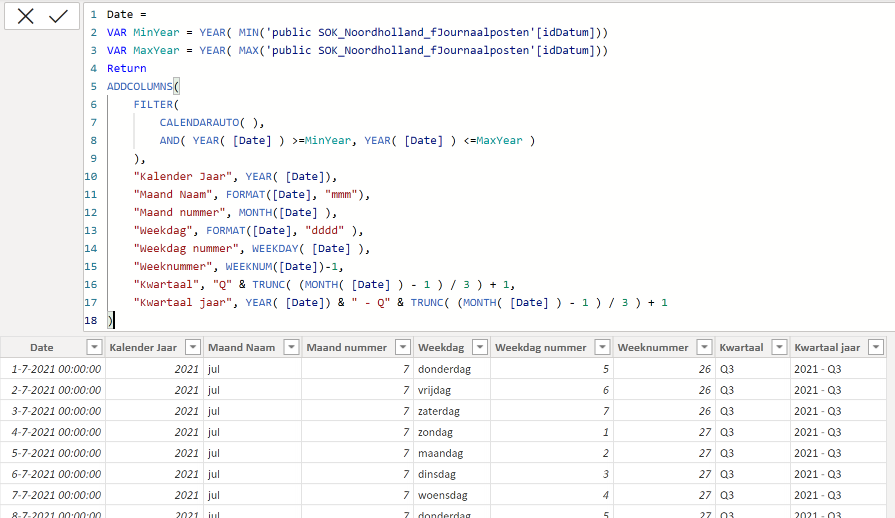The image size is (895, 518).
Task: Cancel the formula edit with the X icon
Action: click(26, 16)
